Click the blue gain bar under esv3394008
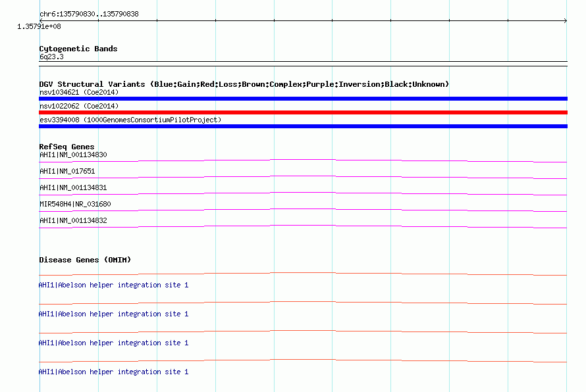The width and height of the screenshot is (586, 392). click(x=303, y=126)
